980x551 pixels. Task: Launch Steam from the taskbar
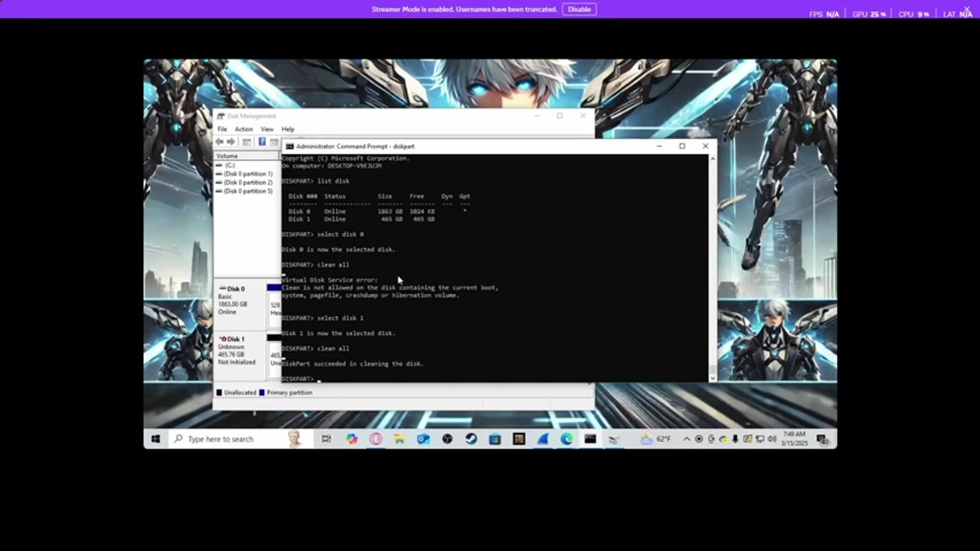471,439
